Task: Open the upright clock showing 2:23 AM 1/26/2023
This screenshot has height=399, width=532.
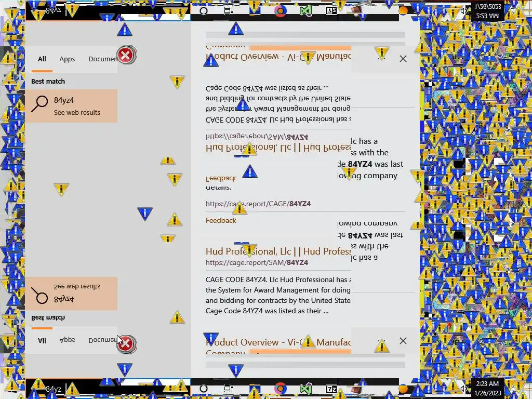Action: [487, 389]
